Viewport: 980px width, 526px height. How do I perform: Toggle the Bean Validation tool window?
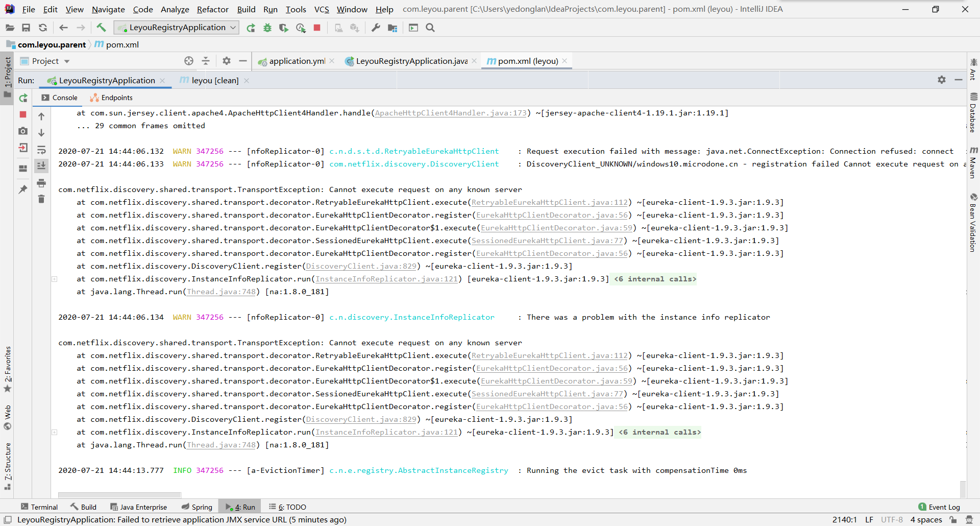pyautogui.click(x=973, y=223)
